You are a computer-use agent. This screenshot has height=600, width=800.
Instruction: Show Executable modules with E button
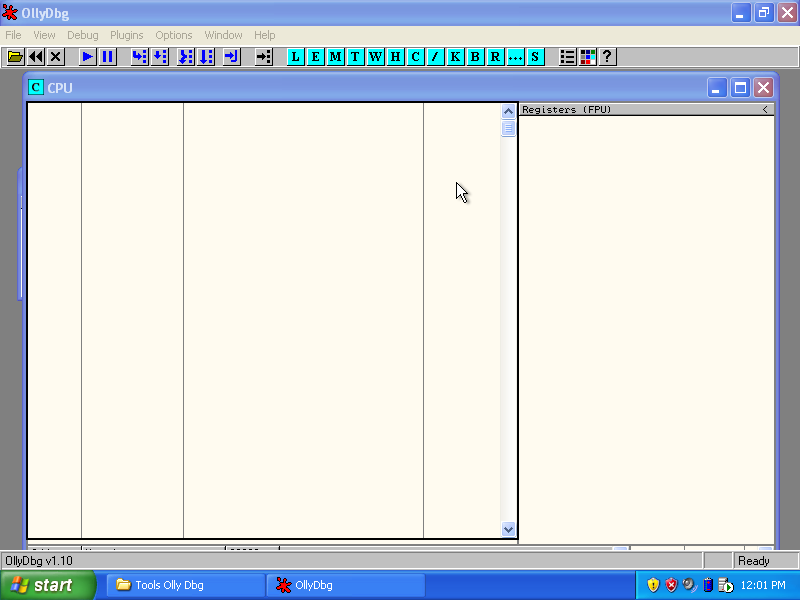tap(315, 57)
